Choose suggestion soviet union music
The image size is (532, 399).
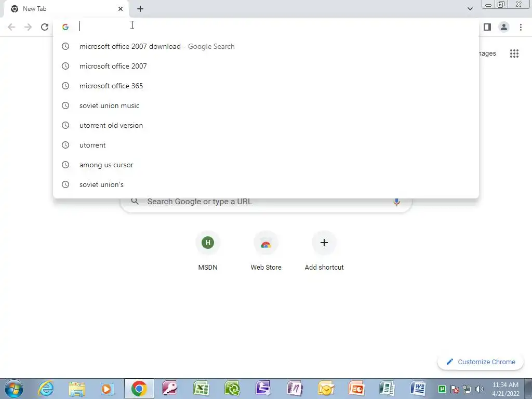pos(266,105)
